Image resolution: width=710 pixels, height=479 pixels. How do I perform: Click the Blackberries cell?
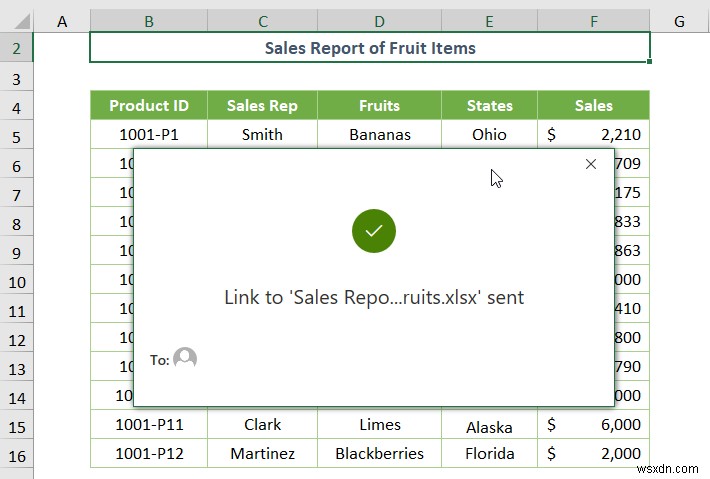(379, 453)
